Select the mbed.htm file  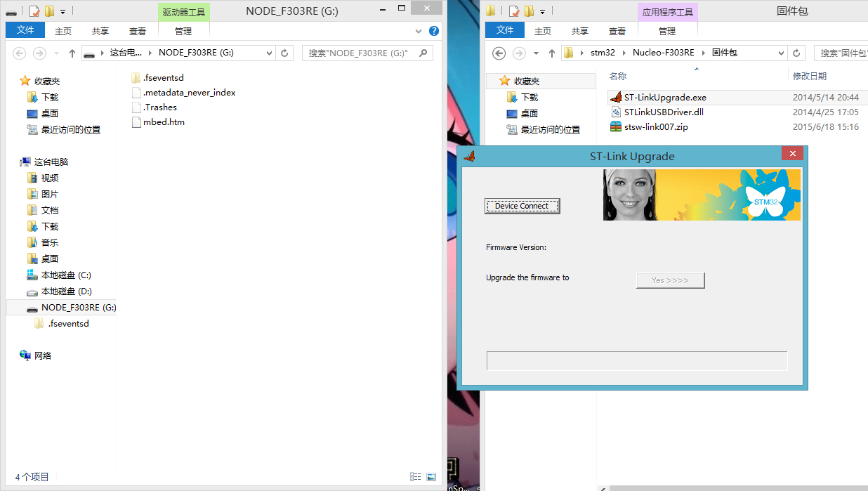coord(164,122)
